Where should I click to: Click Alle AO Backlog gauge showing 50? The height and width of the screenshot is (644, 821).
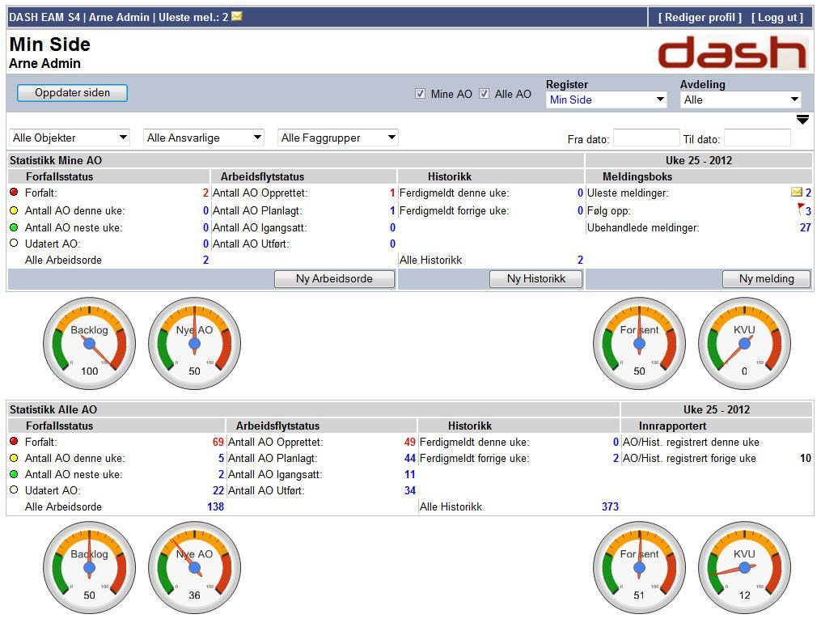[90, 568]
